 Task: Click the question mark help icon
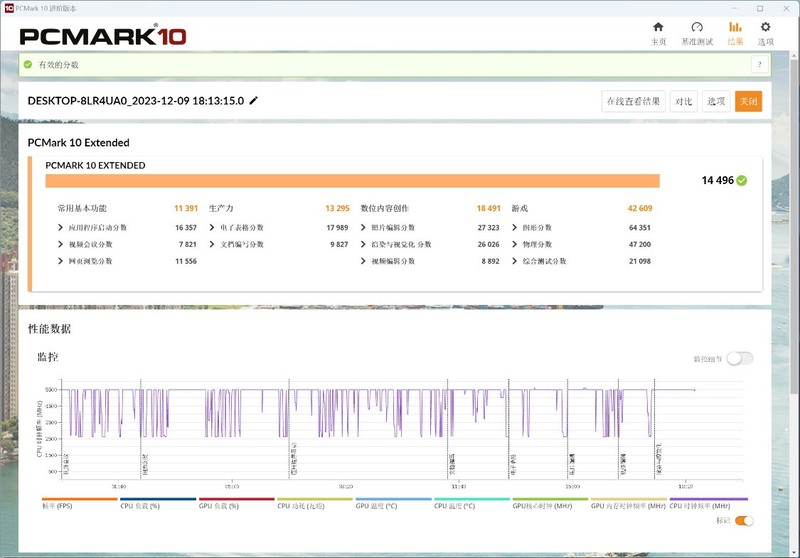[x=760, y=65]
